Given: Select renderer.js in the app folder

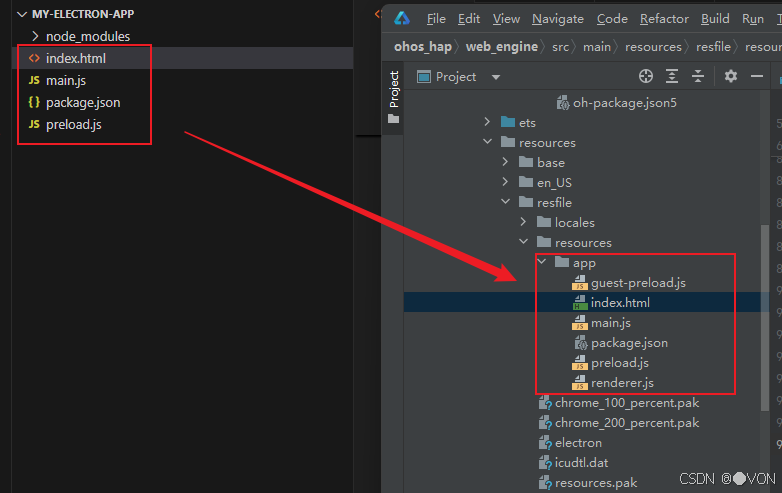Looking at the screenshot, I should [622, 383].
